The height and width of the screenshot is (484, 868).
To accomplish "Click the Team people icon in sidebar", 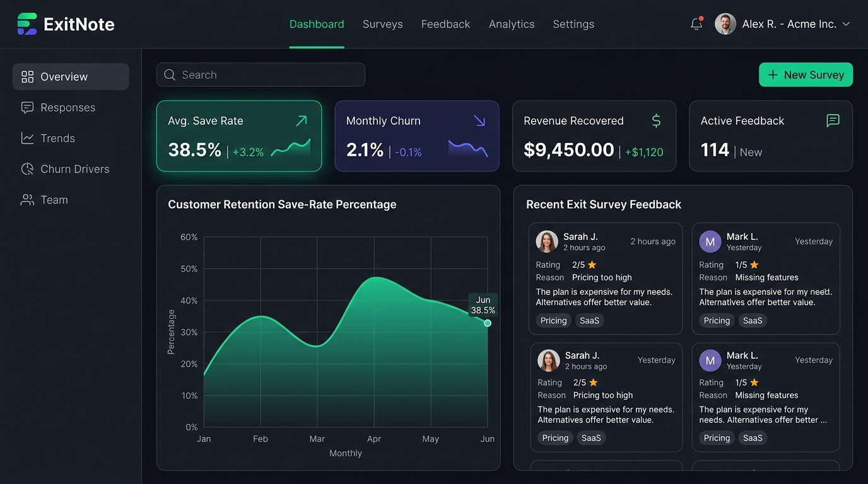I will click(27, 200).
